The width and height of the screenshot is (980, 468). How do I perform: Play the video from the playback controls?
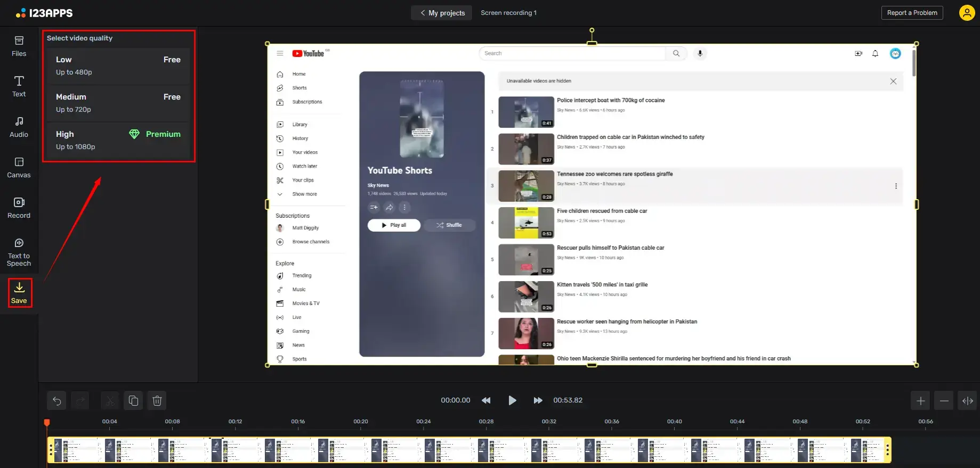512,400
